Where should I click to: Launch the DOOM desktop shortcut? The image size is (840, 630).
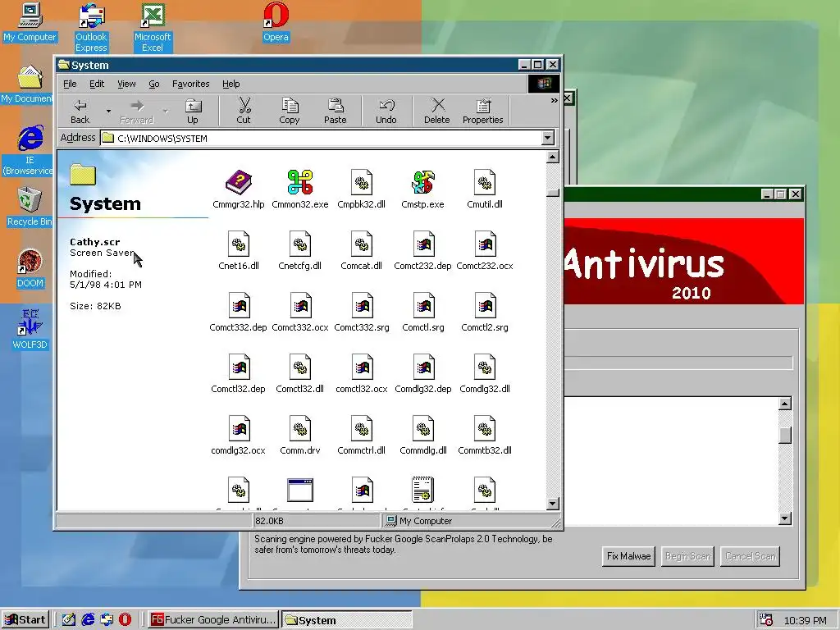click(30, 269)
